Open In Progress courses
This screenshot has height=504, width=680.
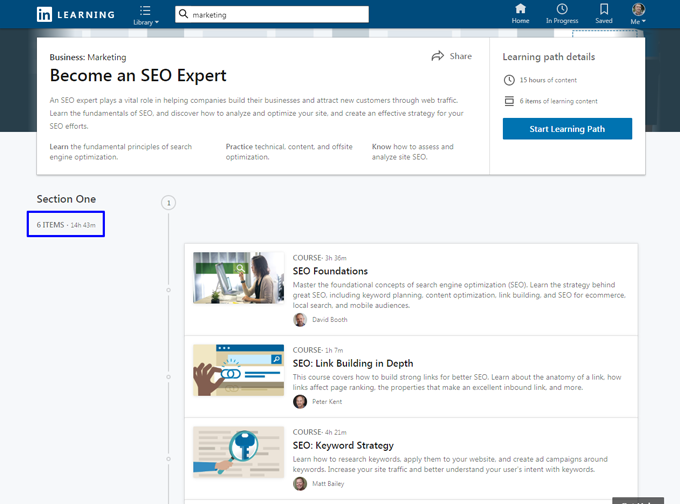click(x=562, y=14)
